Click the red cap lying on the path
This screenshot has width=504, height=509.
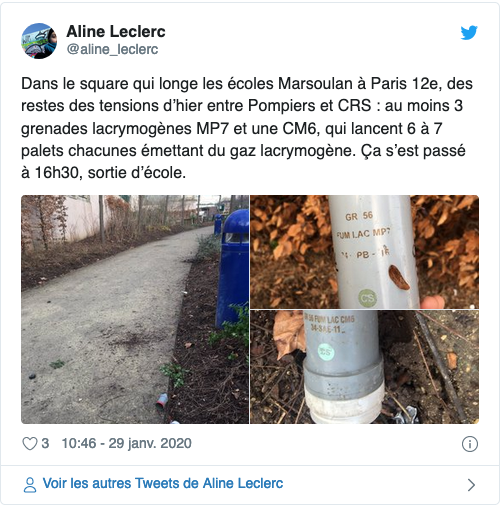[162, 400]
